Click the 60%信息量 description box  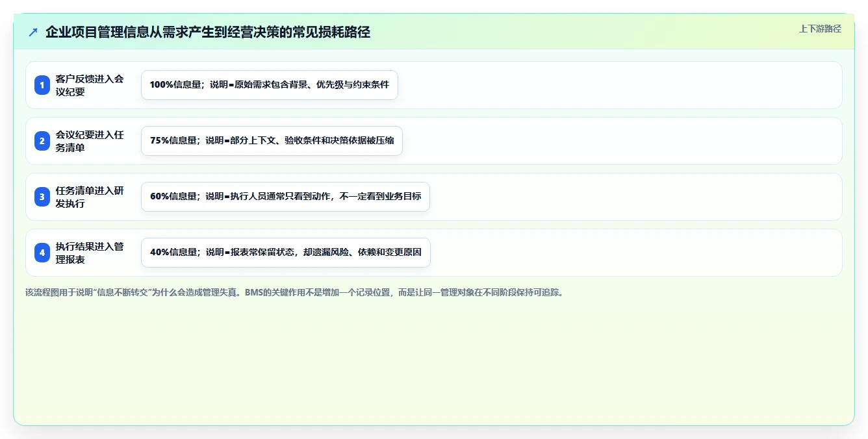pyautogui.click(x=285, y=197)
